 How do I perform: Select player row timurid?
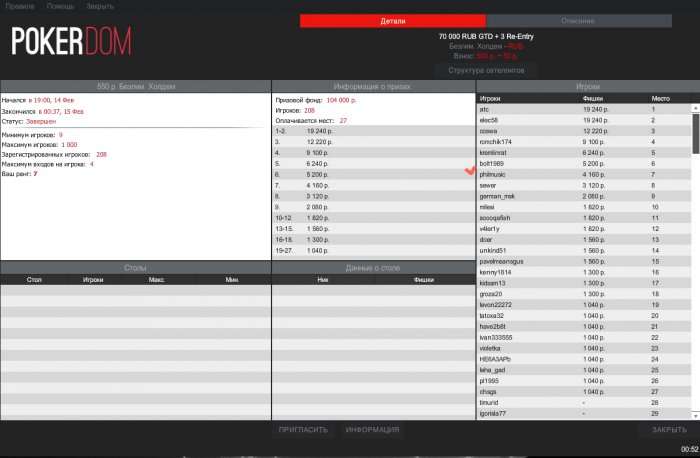point(584,403)
